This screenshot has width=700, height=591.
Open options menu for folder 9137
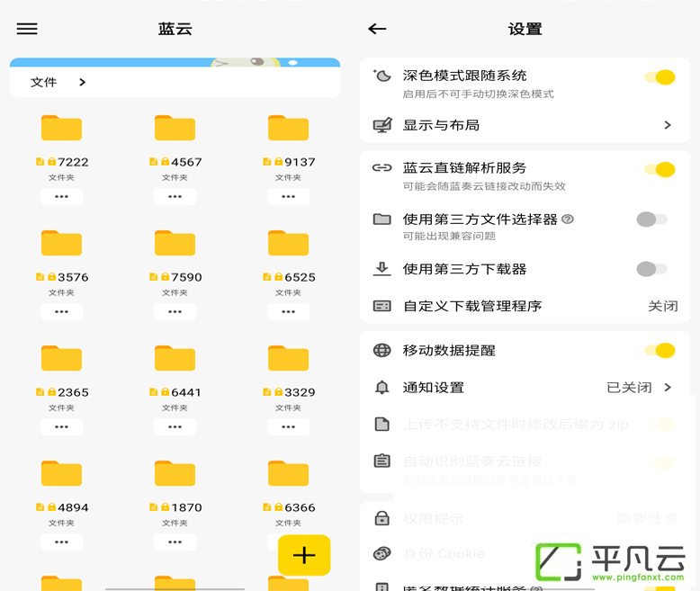[288, 196]
